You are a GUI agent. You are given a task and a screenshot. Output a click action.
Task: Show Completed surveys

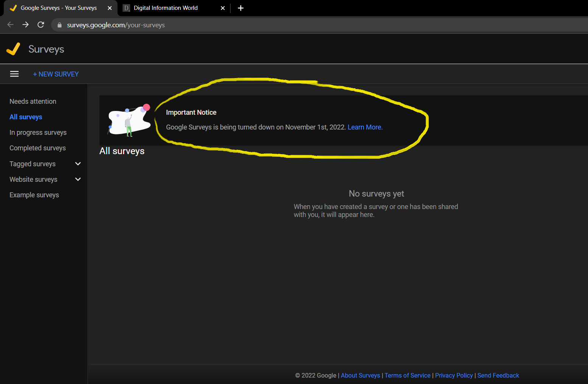(37, 148)
